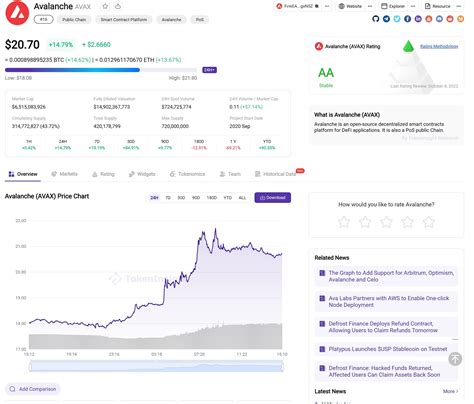Select 180D chart timeframe
This screenshot has height=404, width=474.
[x=212, y=198]
